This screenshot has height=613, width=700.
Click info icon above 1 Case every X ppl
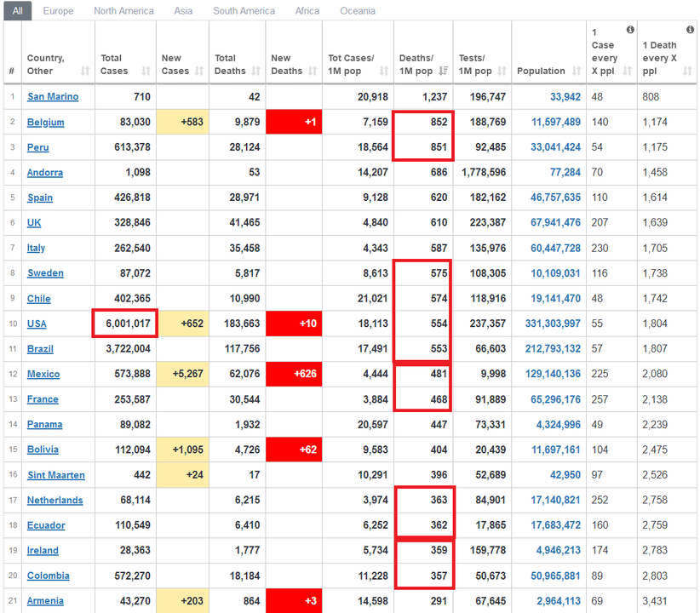(x=630, y=30)
